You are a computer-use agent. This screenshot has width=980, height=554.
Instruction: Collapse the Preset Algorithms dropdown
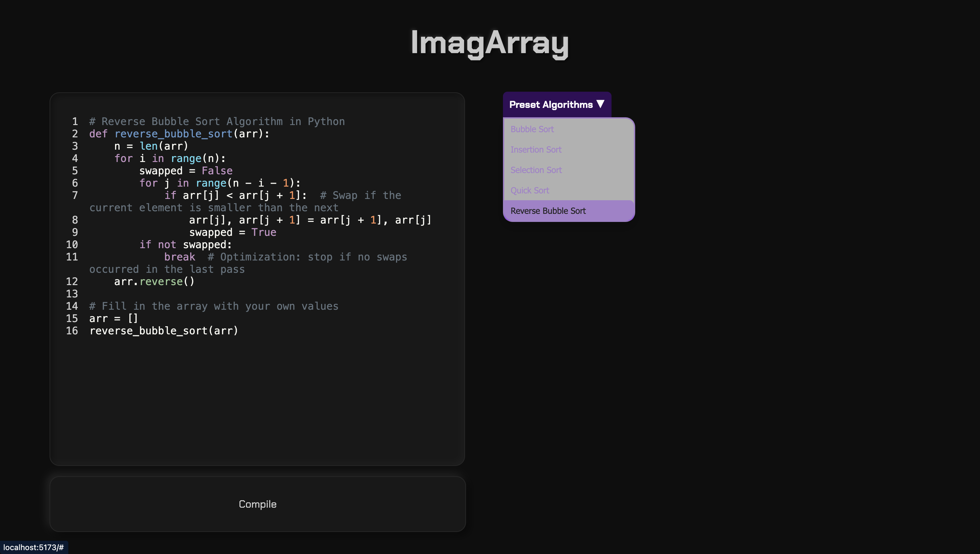tap(551, 105)
